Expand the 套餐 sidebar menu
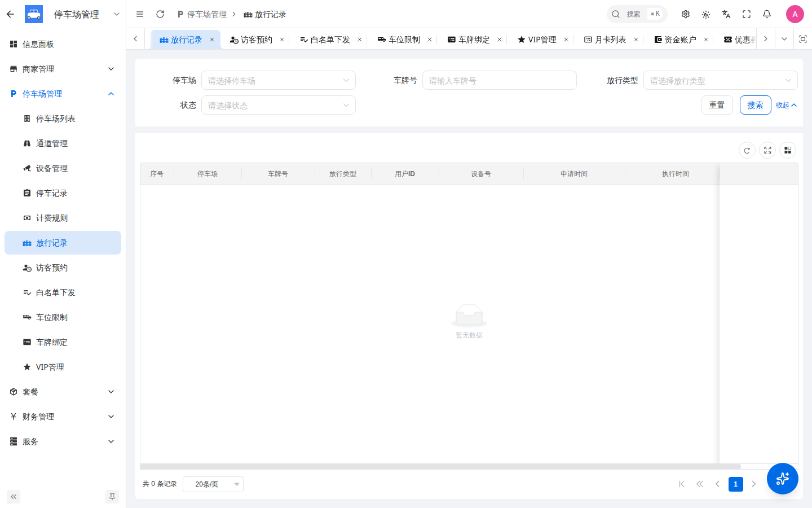 click(63, 392)
